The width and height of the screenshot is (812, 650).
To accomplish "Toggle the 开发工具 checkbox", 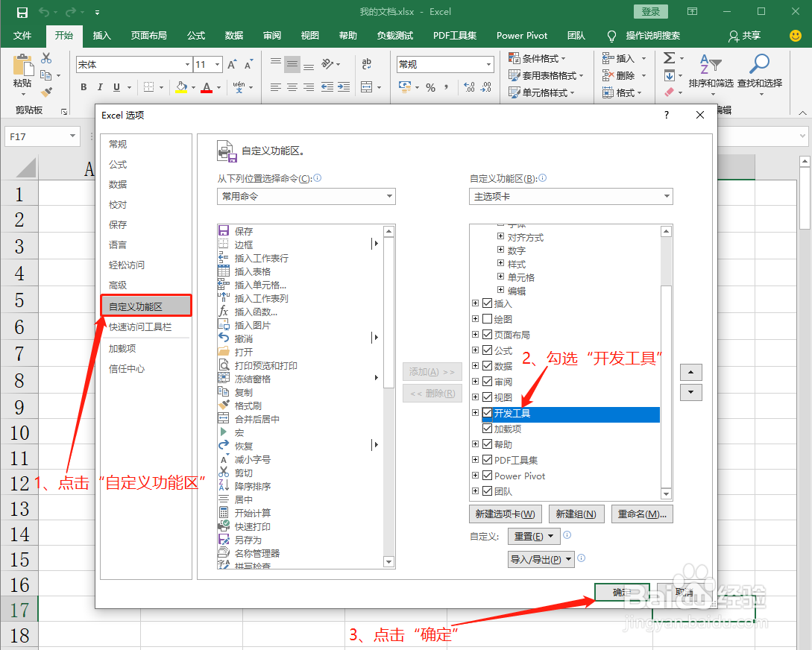I will [488, 413].
